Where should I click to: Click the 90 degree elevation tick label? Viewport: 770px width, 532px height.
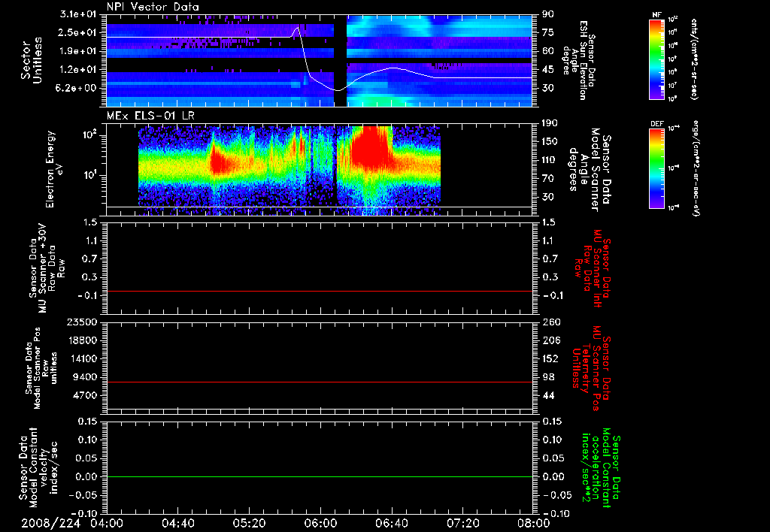(x=548, y=14)
